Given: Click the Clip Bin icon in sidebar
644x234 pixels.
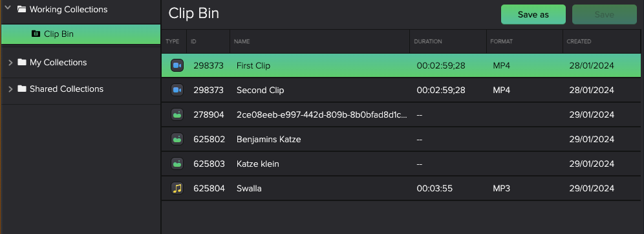Looking at the screenshot, I should tap(36, 34).
